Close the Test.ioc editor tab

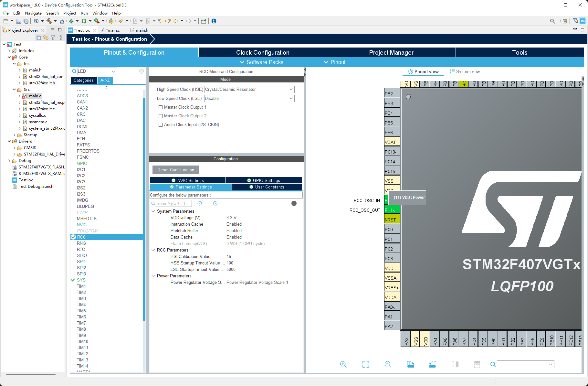click(94, 30)
